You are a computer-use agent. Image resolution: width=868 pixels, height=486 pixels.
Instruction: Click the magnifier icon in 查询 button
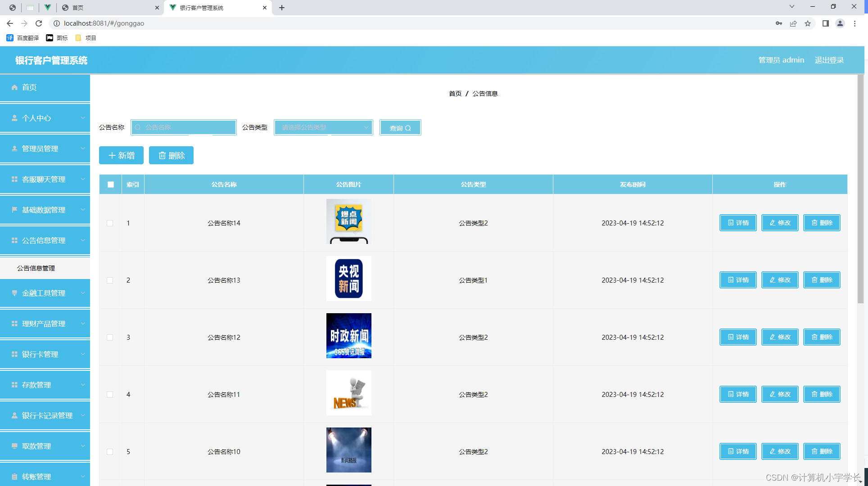click(408, 127)
